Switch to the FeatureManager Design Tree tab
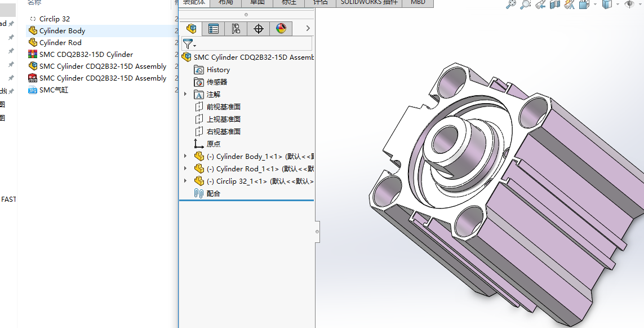The width and height of the screenshot is (644, 328). tap(191, 28)
